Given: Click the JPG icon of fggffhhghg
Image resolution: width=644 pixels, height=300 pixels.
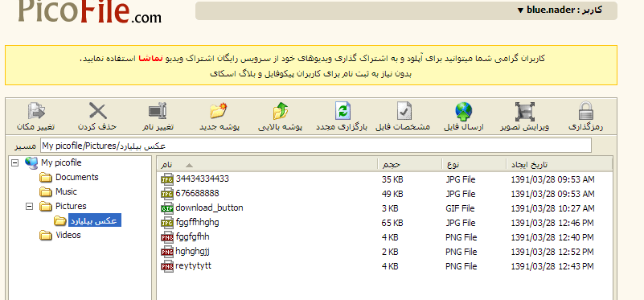Looking at the screenshot, I should 167,223.
